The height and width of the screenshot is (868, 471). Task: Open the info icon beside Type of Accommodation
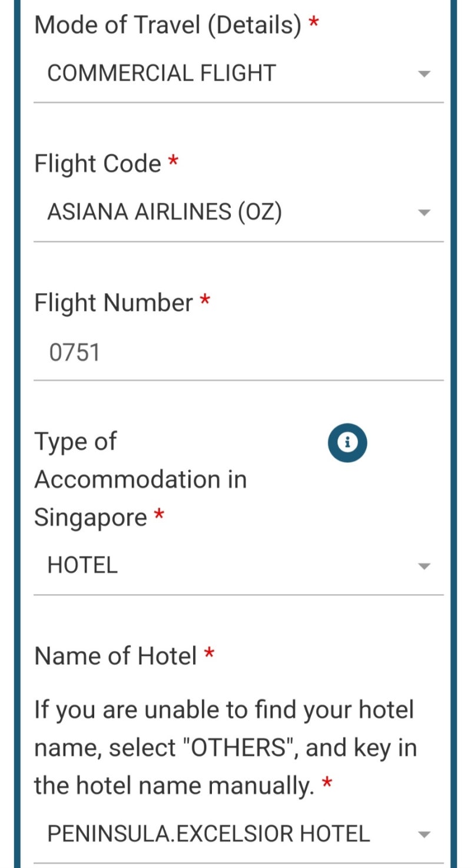pos(347,442)
